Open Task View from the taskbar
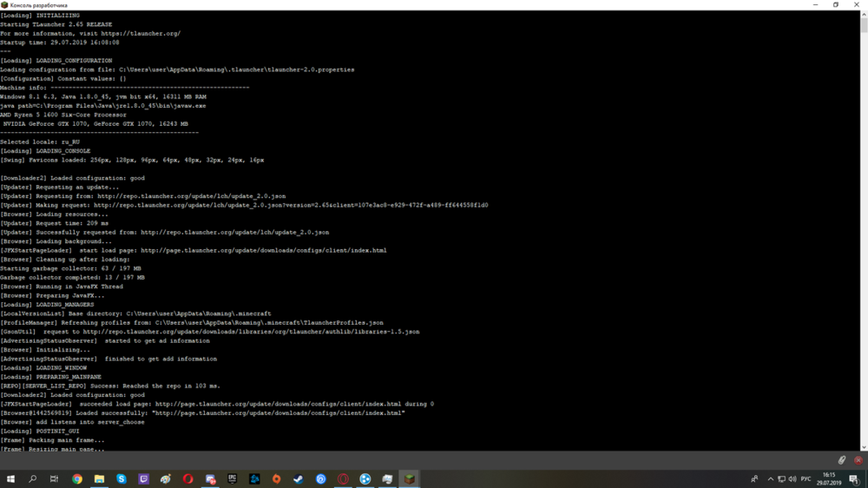The height and width of the screenshot is (488, 868). 54,478
